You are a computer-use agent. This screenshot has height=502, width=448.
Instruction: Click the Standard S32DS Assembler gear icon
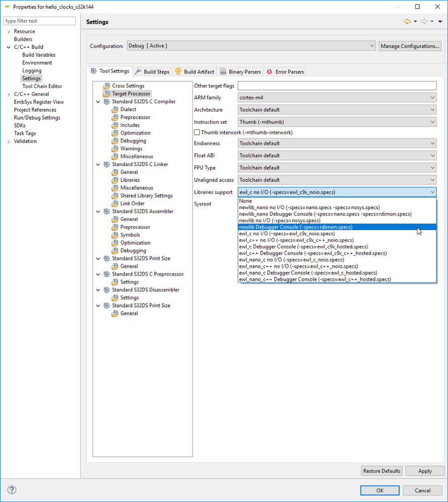pos(107,211)
